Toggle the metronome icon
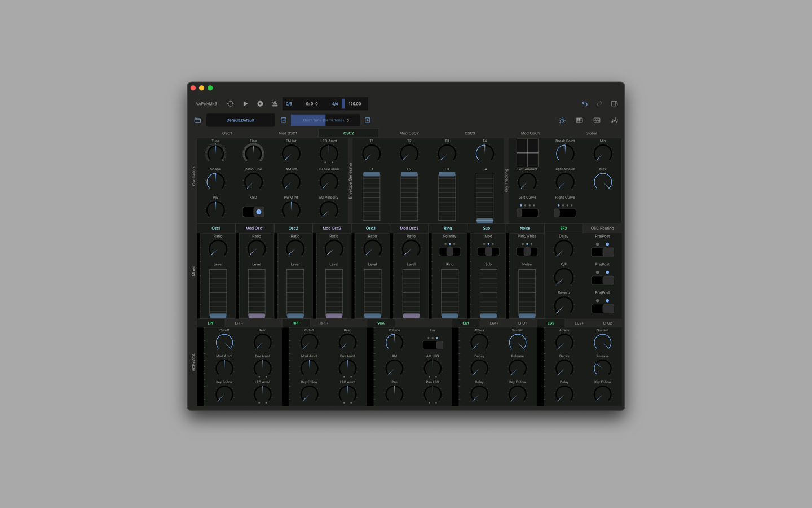The width and height of the screenshot is (812, 508). point(275,104)
